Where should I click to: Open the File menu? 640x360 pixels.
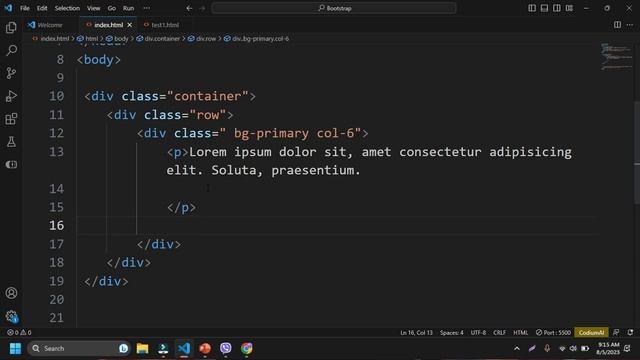(24, 8)
